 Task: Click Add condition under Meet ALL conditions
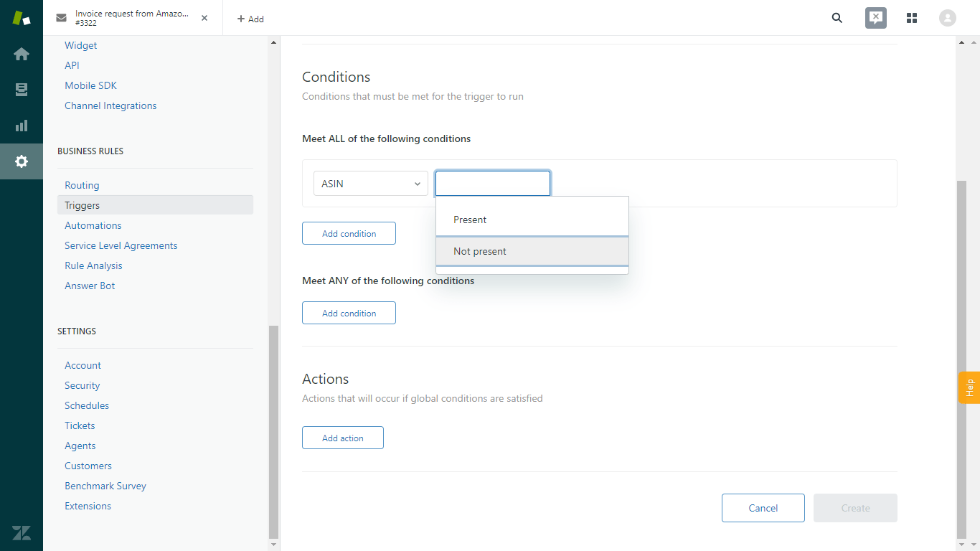pyautogui.click(x=349, y=232)
